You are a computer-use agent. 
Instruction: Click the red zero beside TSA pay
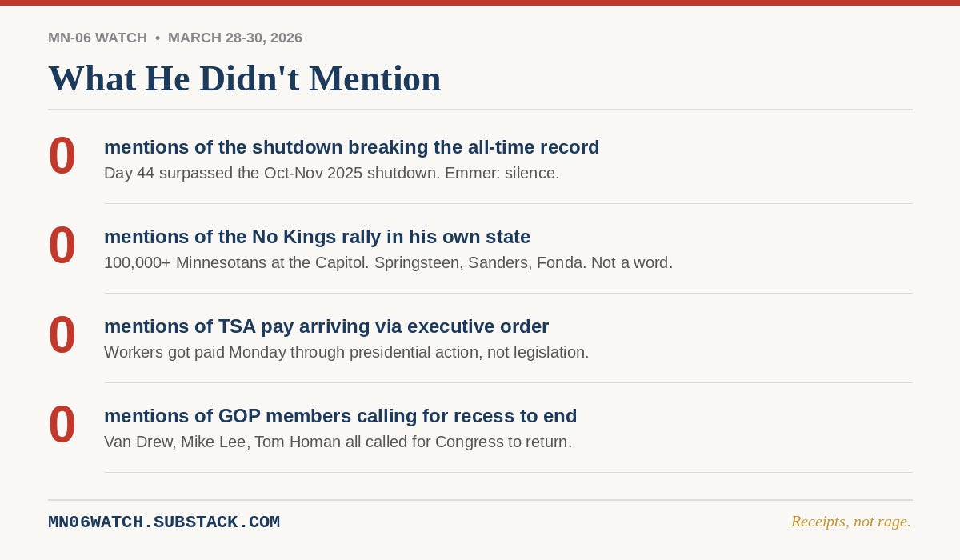click(62, 335)
